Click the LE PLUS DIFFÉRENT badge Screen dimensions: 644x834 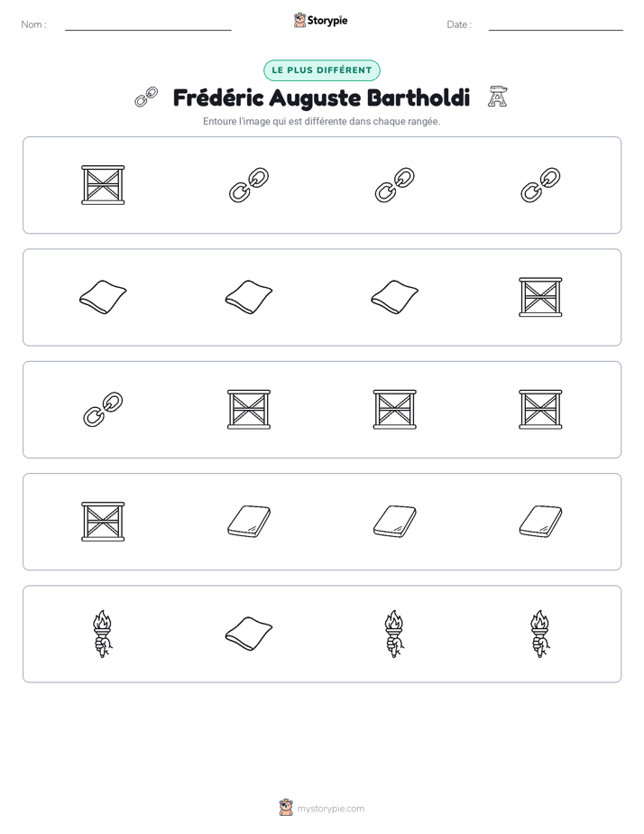pos(321,70)
